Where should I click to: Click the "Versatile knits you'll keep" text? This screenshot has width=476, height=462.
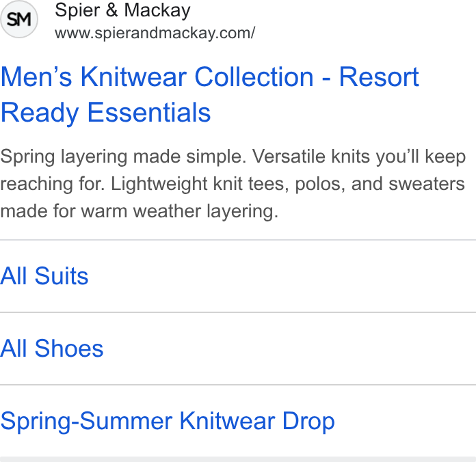[359, 157]
